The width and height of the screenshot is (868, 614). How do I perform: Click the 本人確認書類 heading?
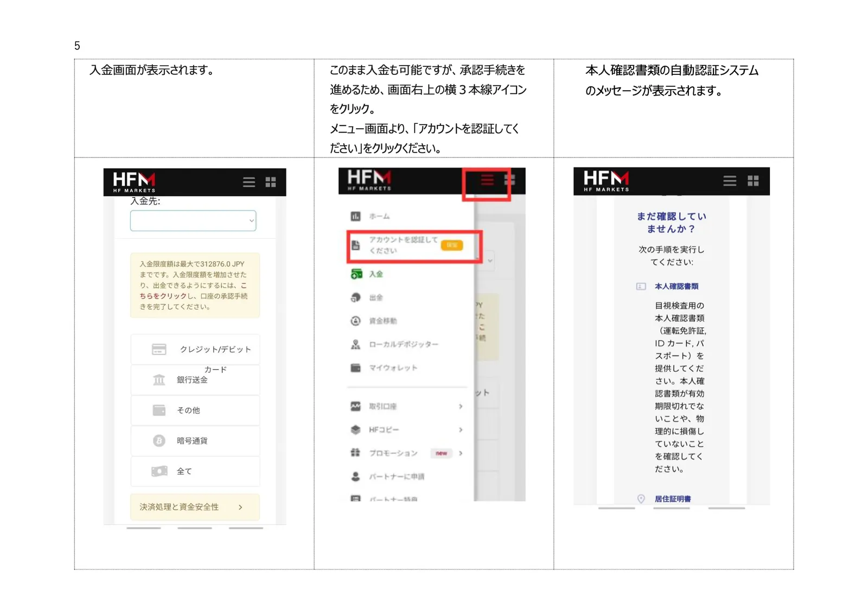click(x=676, y=286)
